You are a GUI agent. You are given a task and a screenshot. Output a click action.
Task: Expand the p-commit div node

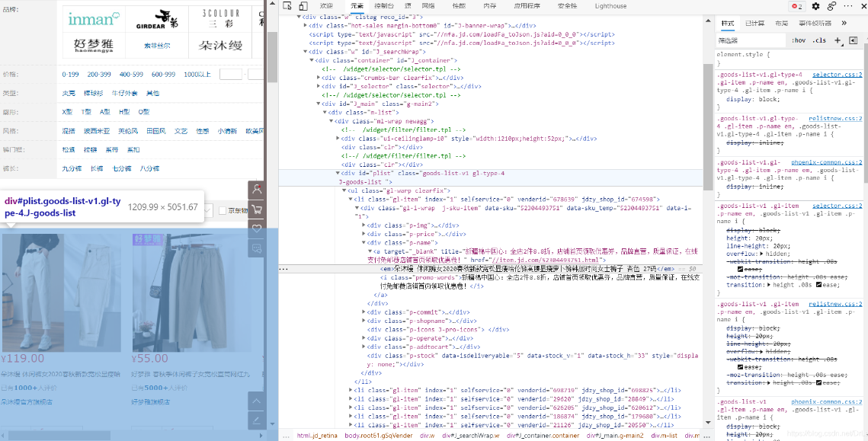point(364,312)
